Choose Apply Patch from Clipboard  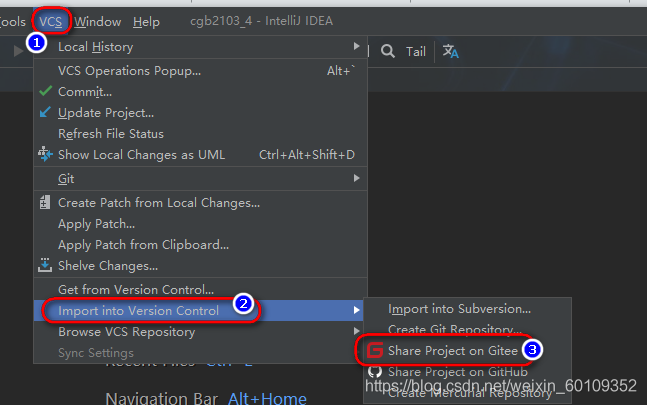tap(143, 244)
